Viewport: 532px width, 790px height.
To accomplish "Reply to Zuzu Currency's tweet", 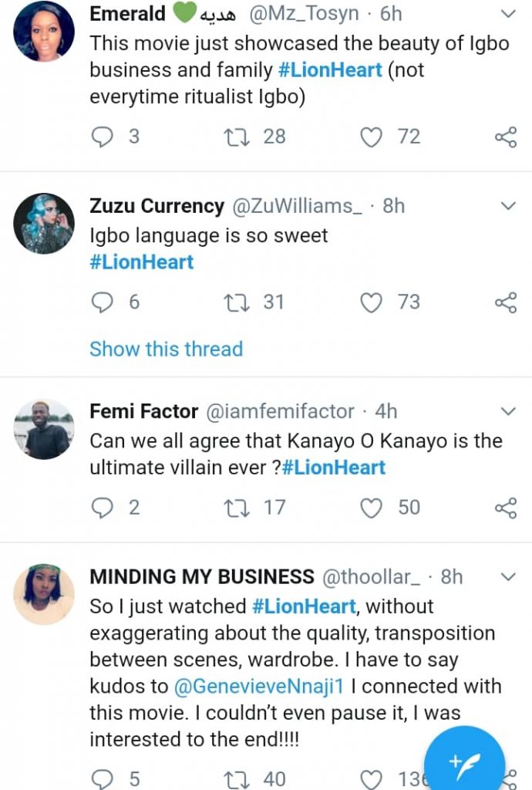I will pyautogui.click(x=102, y=302).
